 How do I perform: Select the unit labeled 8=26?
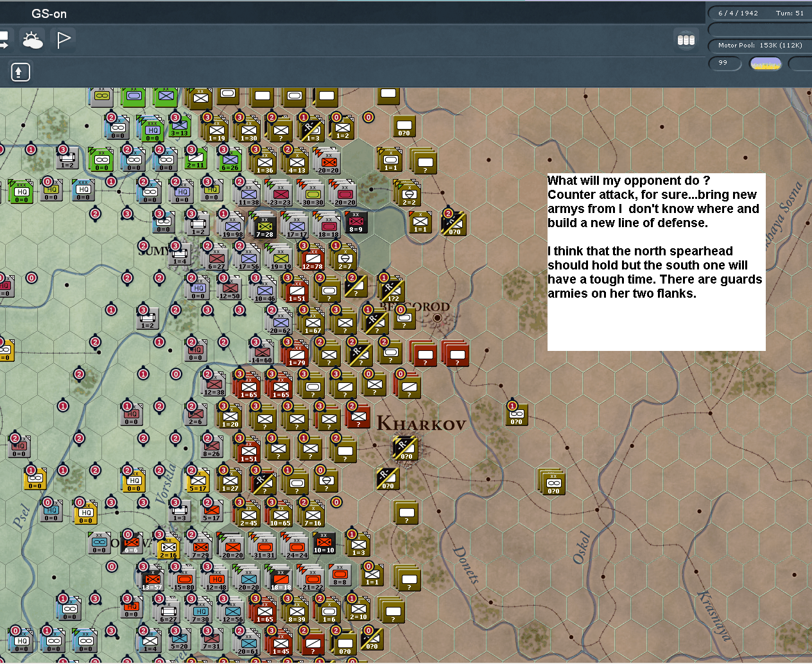click(x=212, y=446)
